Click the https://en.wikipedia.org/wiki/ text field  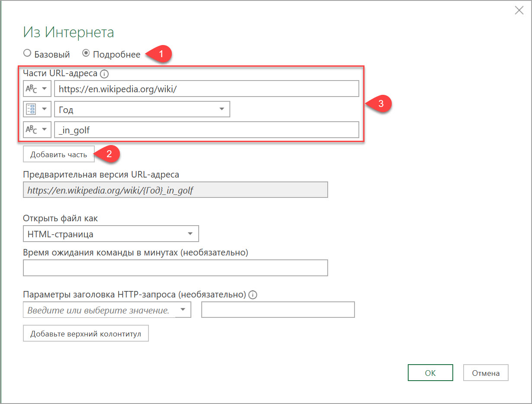[206, 89]
